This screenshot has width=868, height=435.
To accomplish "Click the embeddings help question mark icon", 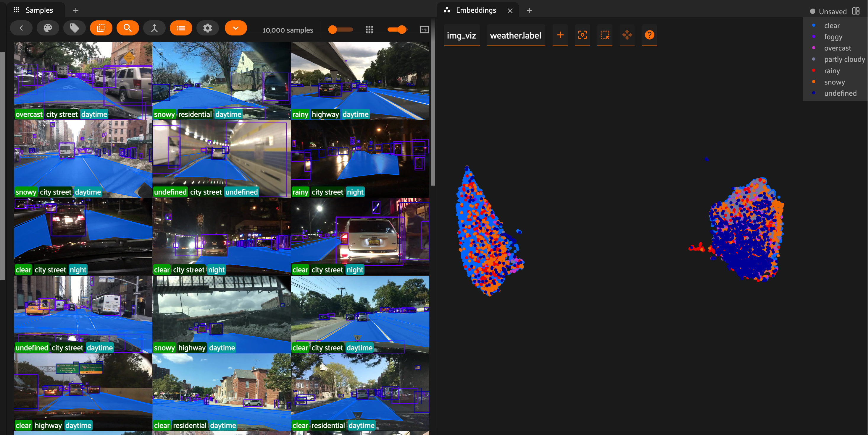I will click(649, 35).
